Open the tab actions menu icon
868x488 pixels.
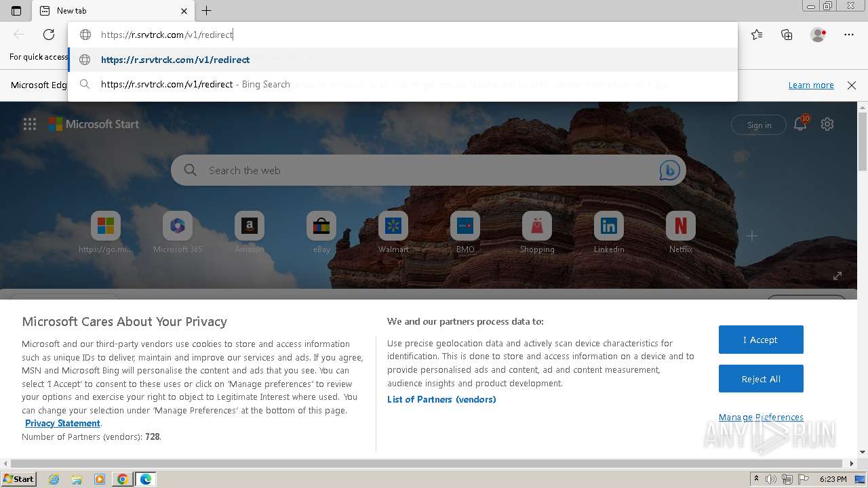[16, 11]
